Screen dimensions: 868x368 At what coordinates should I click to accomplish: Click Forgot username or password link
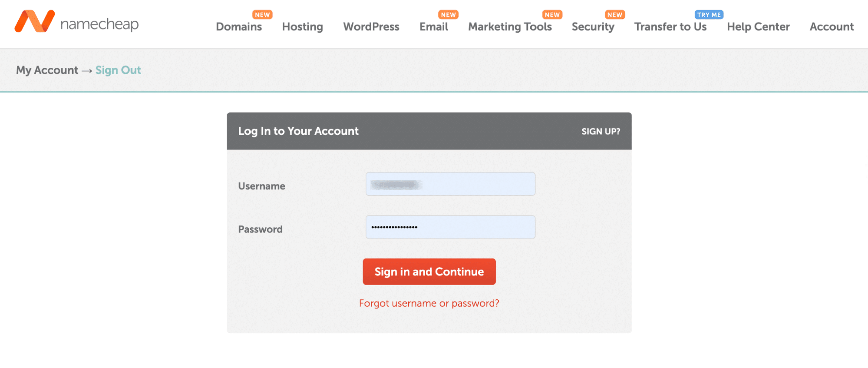[x=429, y=303]
